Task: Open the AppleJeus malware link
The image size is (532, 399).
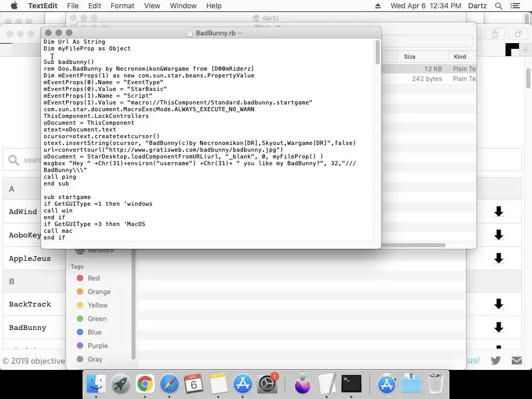Action: pyautogui.click(x=30, y=259)
